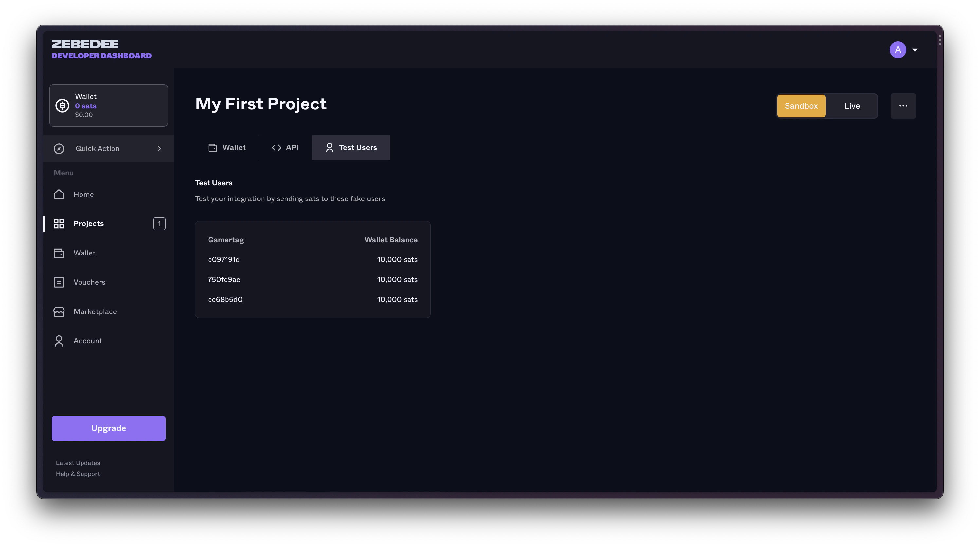Click the Upgrade button
This screenshot has width=980, height=547.
[x=108, y=428]
